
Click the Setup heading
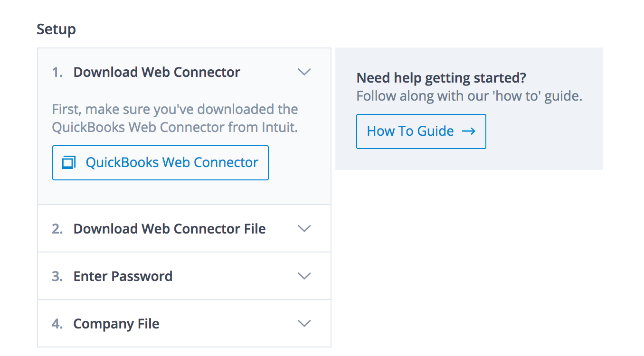pos(56,29)
